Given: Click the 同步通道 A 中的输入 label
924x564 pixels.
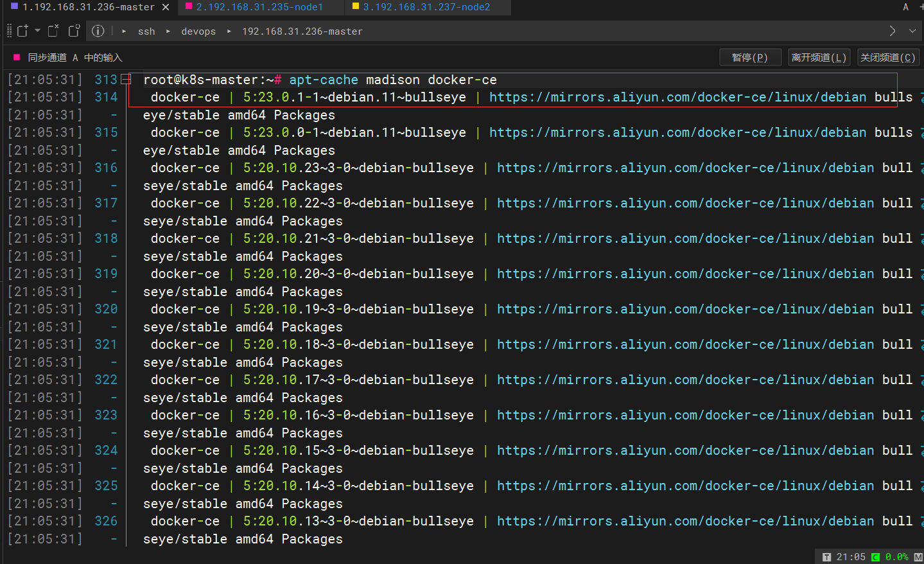Looking at the screenshot, I should coord(74,57).
